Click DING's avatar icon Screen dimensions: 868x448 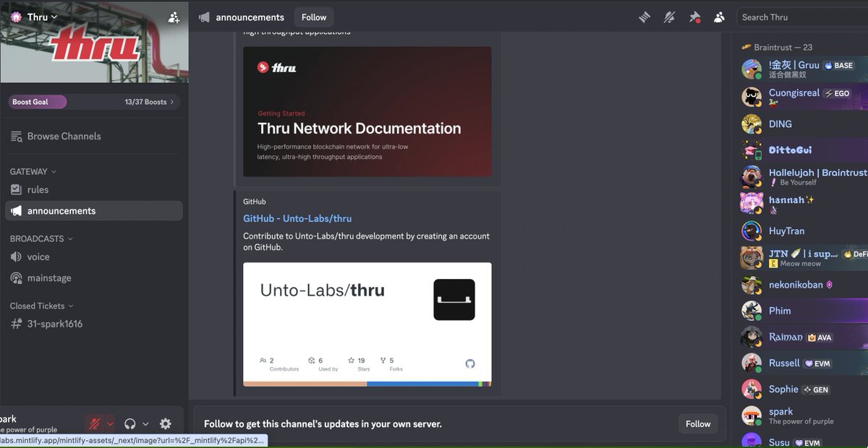752,124
